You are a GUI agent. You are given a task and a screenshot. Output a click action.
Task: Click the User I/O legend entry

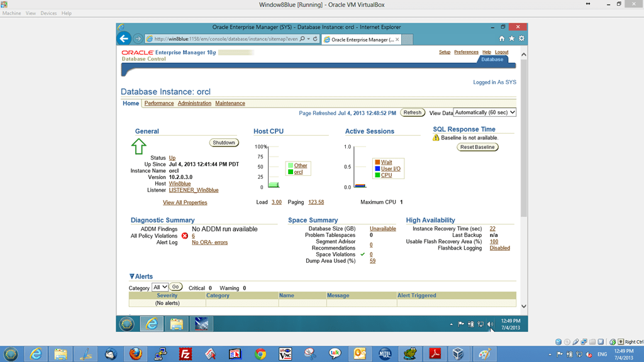coord(391,169)
